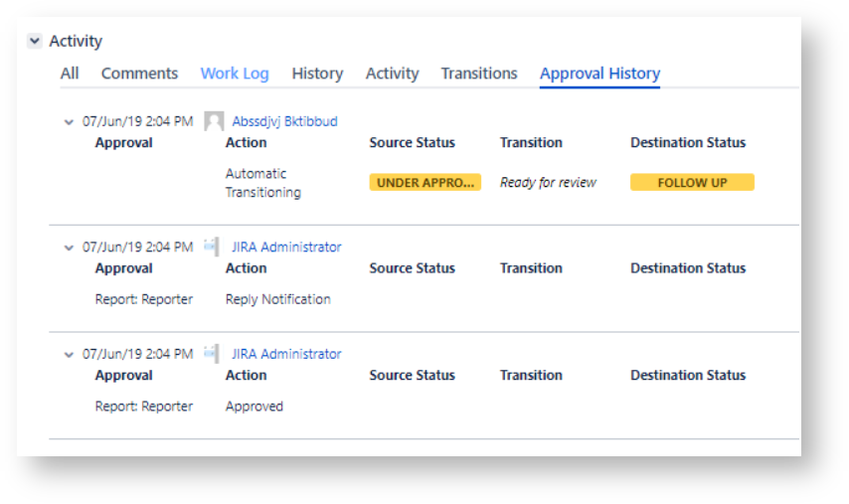Select the Work Log tab
Viewport: 849px width, 504px height.
pos(235,74)
